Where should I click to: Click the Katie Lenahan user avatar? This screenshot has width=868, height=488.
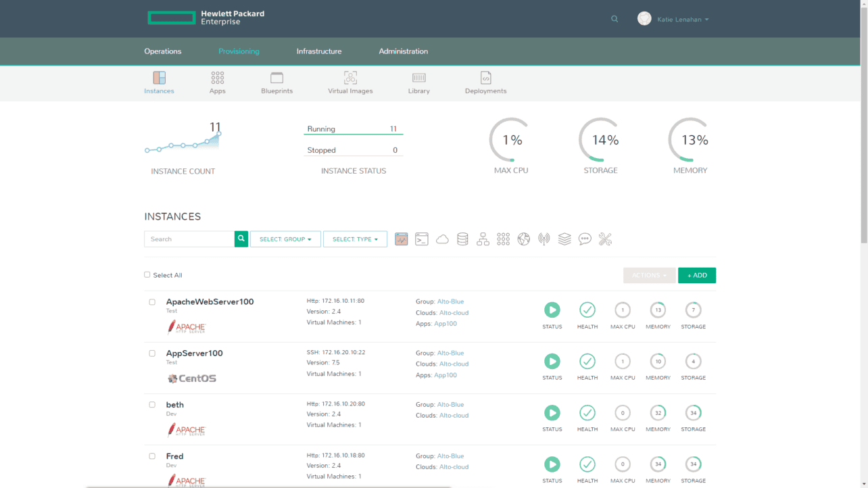click(644, 19)
